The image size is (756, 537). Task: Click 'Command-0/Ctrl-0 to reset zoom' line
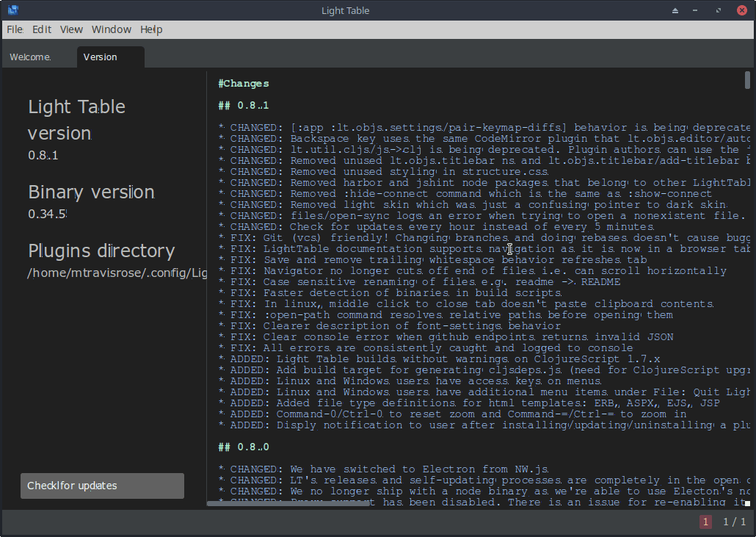tap(452, 414)
